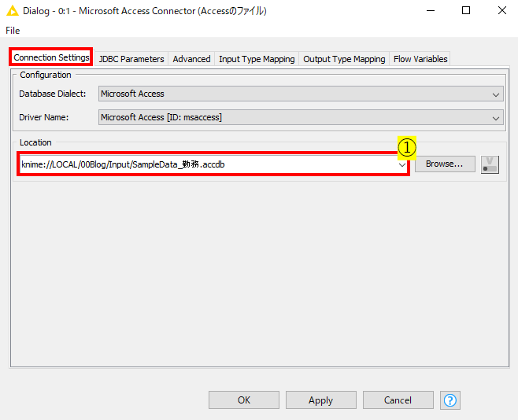518x420 pixels.
Task: Open the Advanced tab
Action: [x=191, y=59]
